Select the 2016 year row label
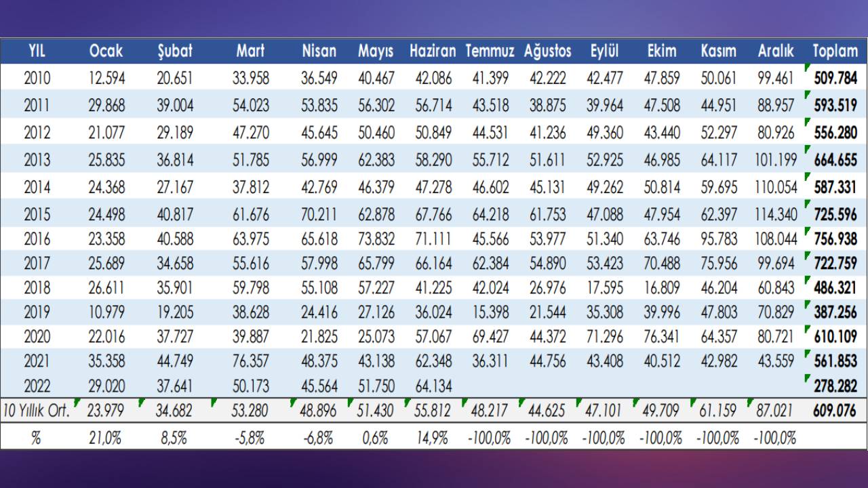 [37, 239]
